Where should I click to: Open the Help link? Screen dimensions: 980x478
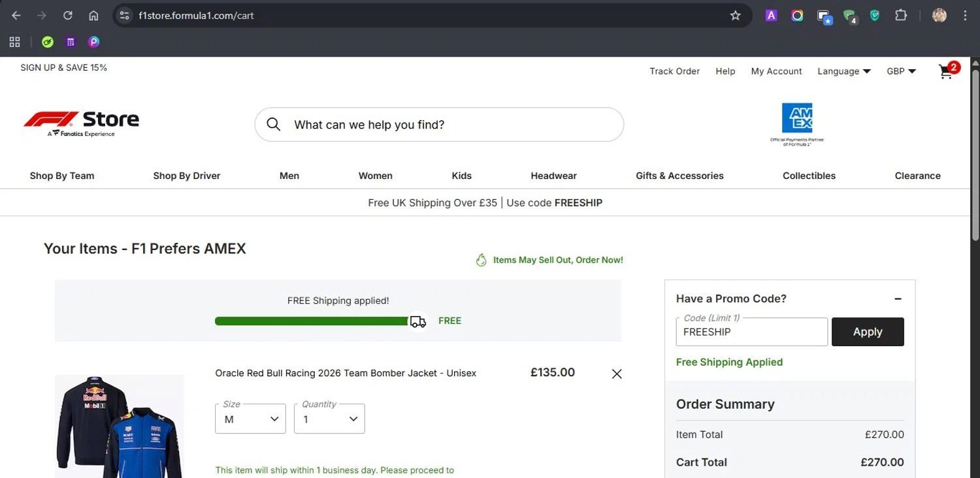[x=725, y=71]
